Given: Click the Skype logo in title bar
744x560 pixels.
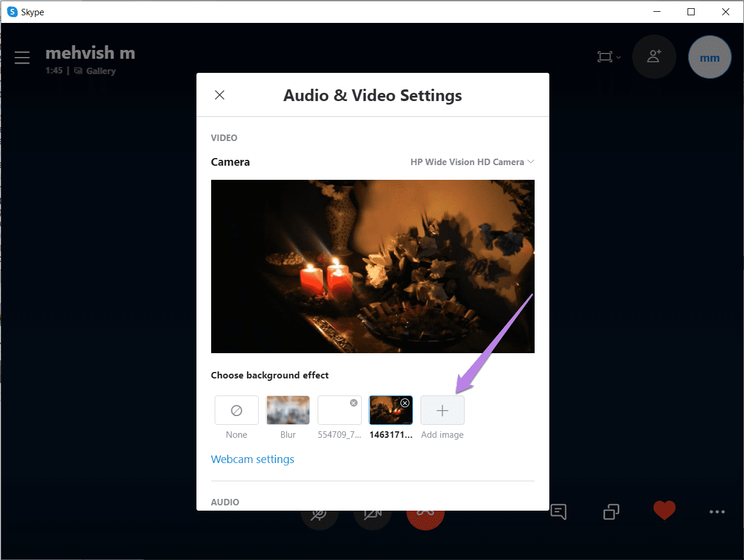Looking at the screenshot, I should 12,12.
